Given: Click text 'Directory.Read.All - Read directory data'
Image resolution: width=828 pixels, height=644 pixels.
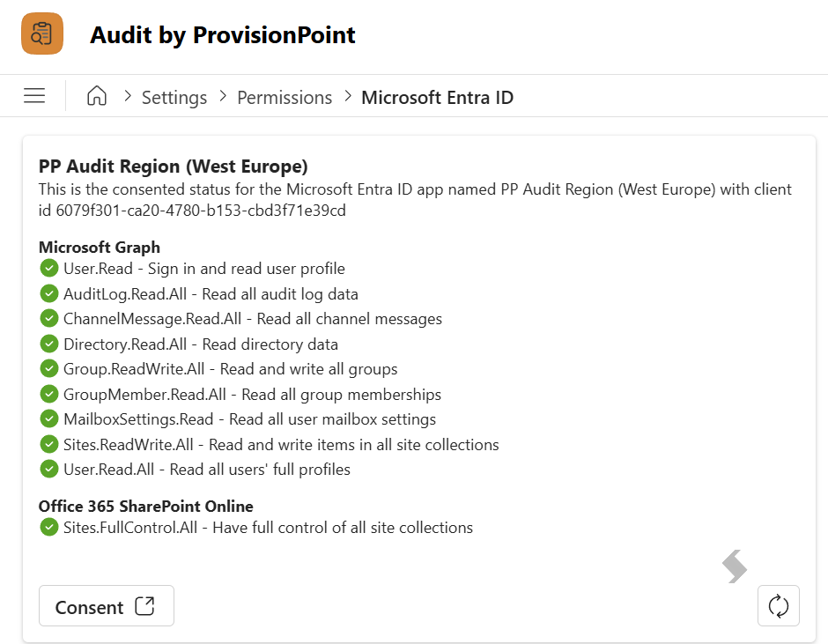Looking at the screenshot, I should click(201, 344).
